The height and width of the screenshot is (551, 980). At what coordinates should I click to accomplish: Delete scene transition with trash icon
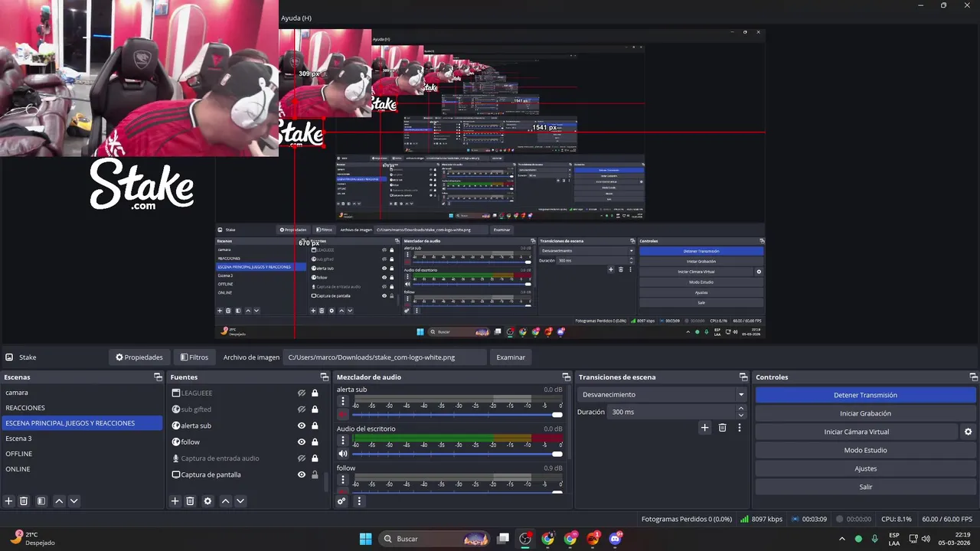tap(722, 428)
